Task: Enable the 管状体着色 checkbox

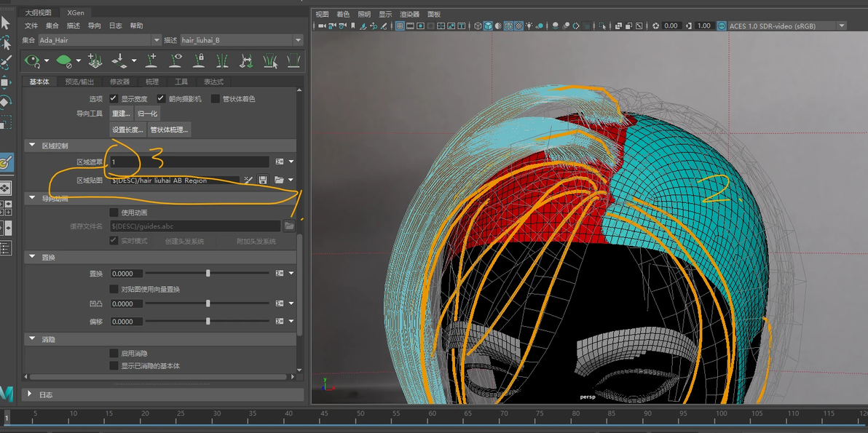Action: 216,98
